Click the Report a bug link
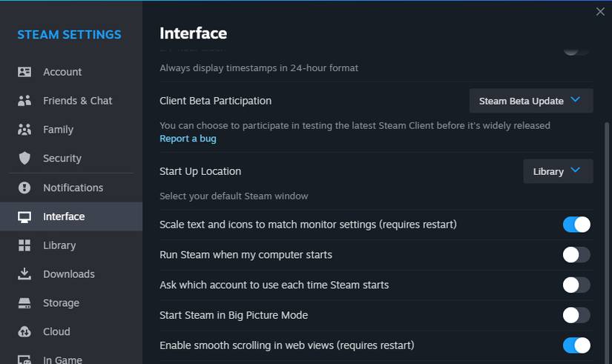 188,139
